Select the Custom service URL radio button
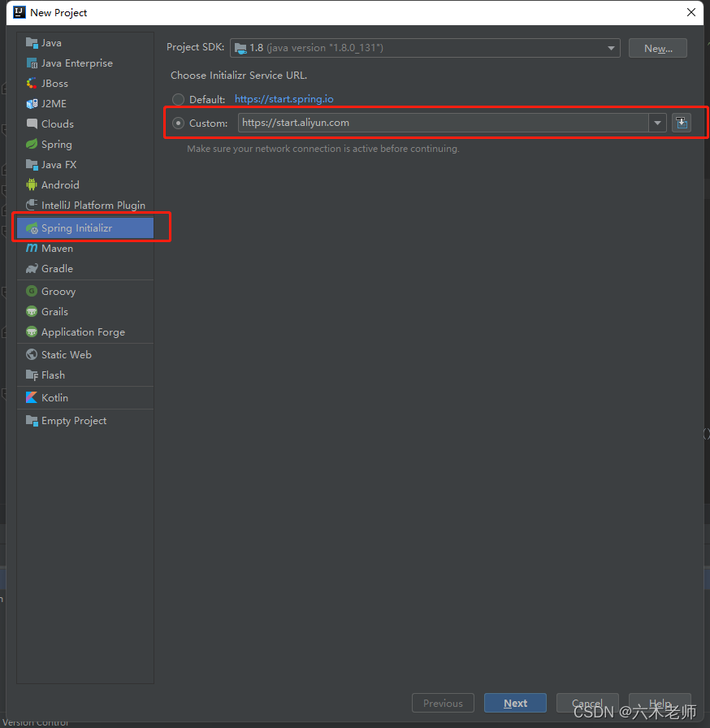This screenshot has width=710, height=728. click(x=178, y=123)
